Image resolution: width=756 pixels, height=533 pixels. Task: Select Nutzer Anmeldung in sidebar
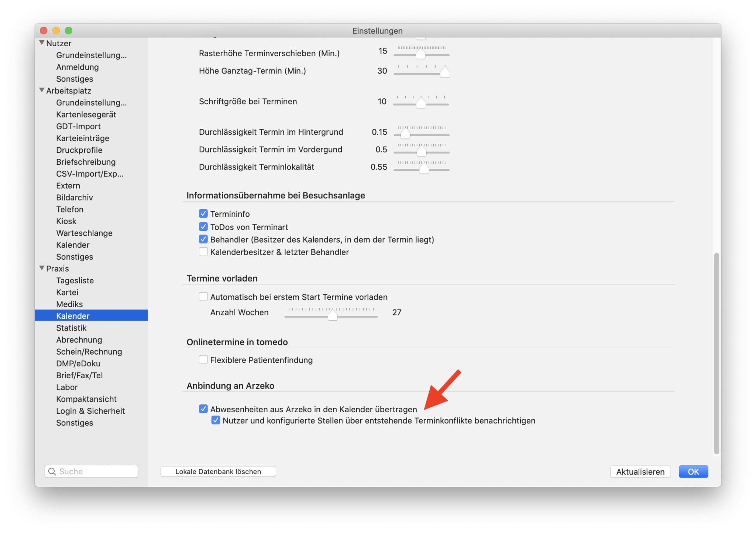(x=78, y=67)
